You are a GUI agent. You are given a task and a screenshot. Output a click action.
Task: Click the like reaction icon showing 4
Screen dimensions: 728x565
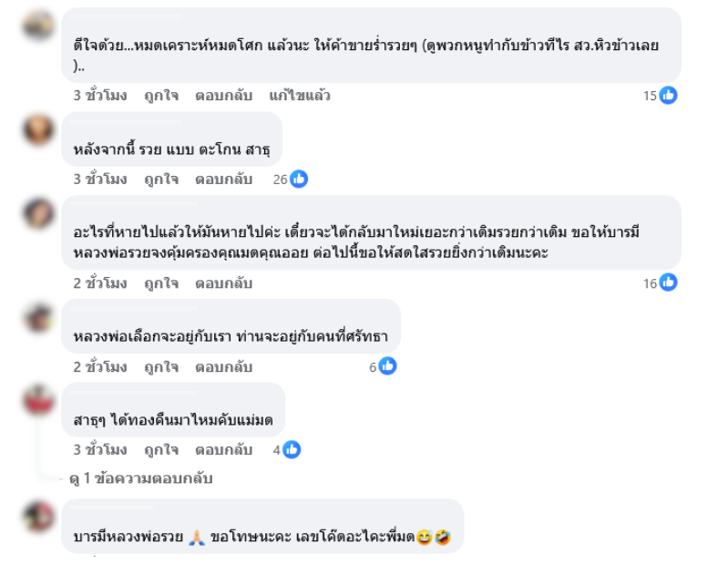(291, 449)
